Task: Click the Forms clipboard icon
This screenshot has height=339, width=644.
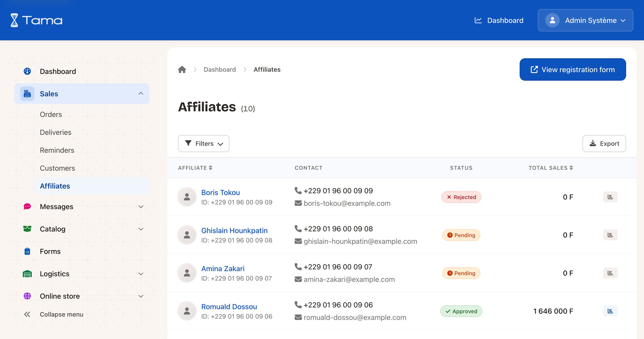Action: (27, 251)
